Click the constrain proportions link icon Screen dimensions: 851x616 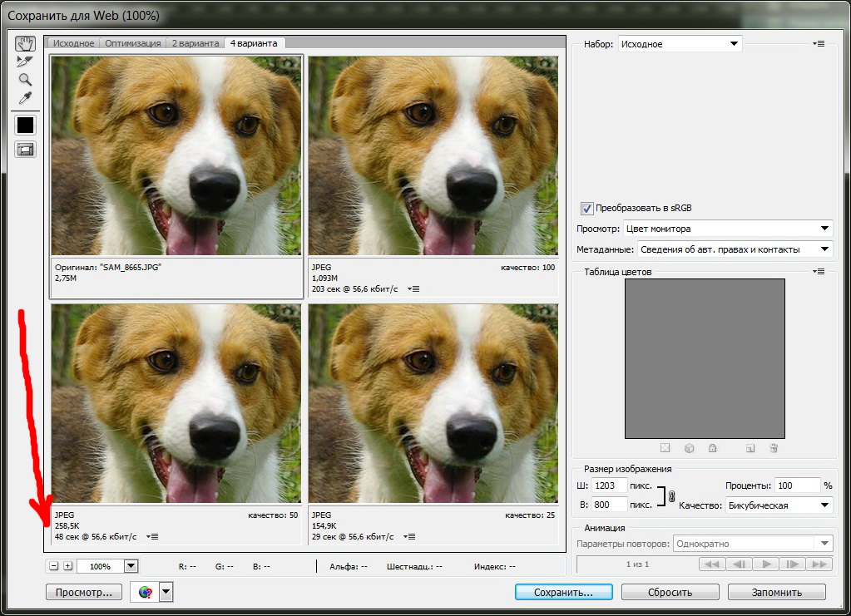[x=670, y=496]
